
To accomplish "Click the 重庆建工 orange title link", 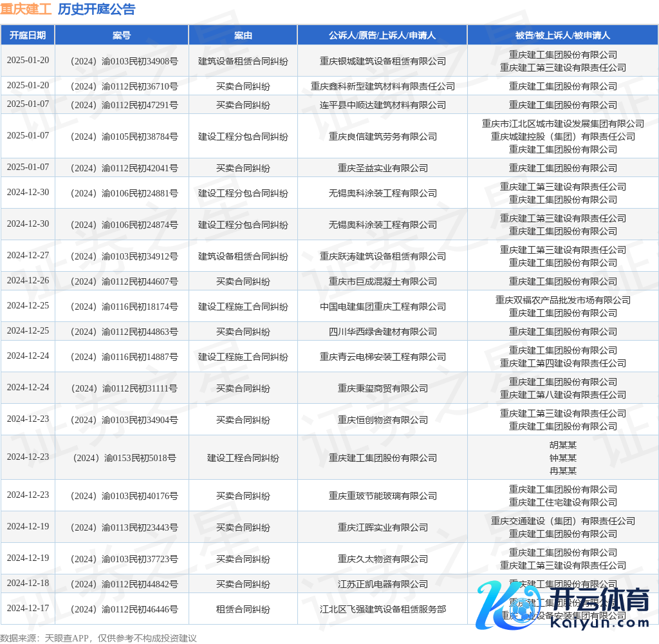I will coord(26,9).
